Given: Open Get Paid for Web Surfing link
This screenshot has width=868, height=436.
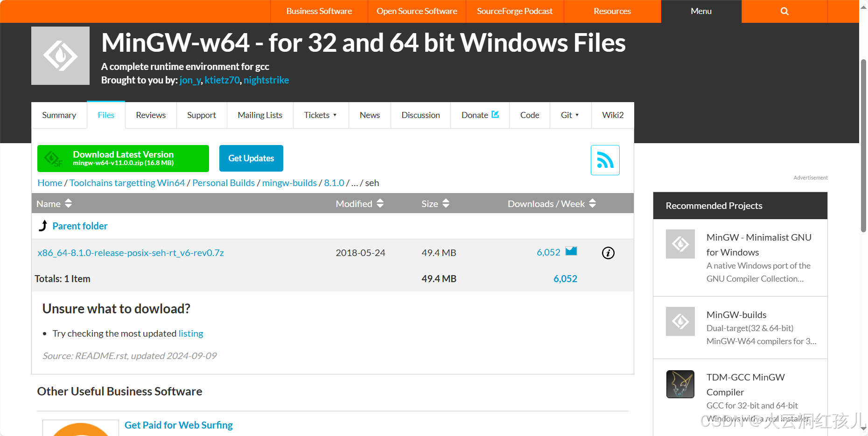Looking at the screenshot, I should tap(179, 425).
